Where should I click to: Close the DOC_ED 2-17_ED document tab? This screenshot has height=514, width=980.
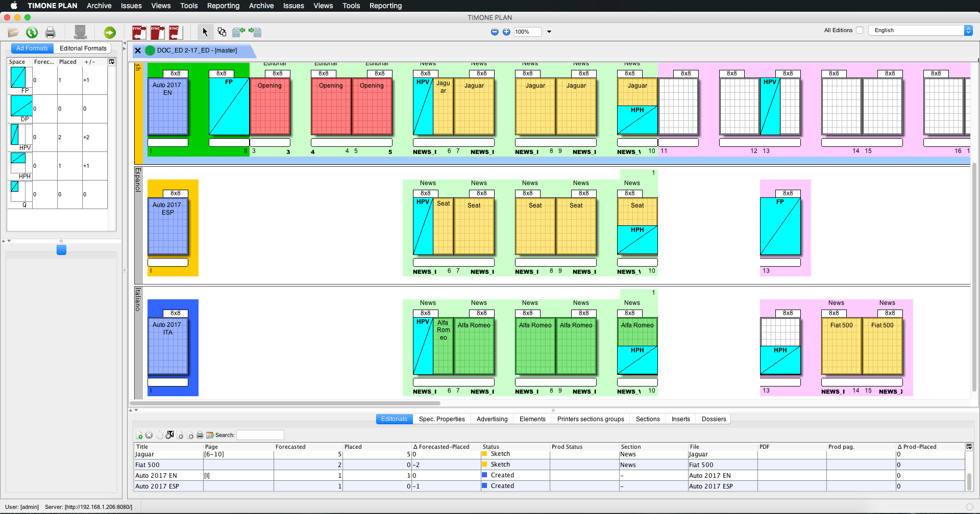click(138, 50)
